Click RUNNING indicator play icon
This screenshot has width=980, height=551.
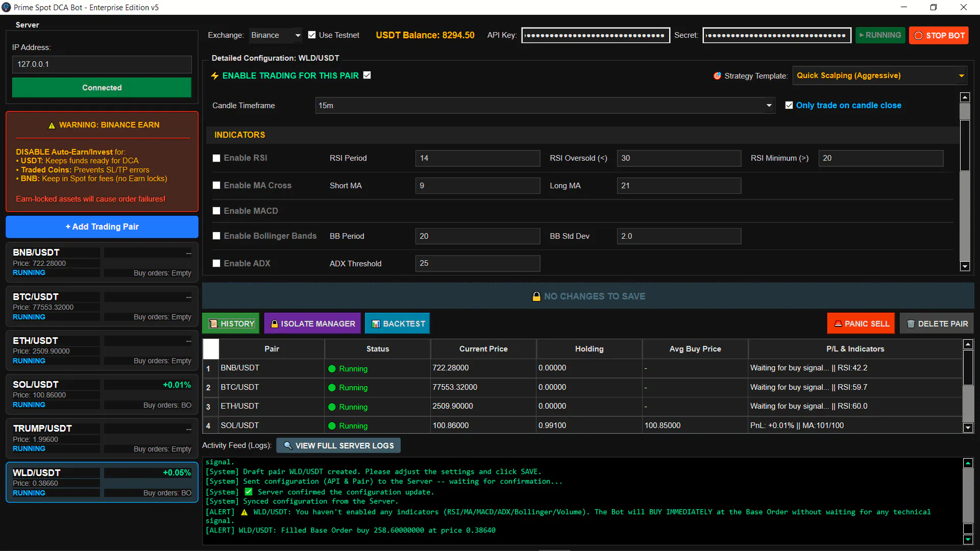coord(862,35)
